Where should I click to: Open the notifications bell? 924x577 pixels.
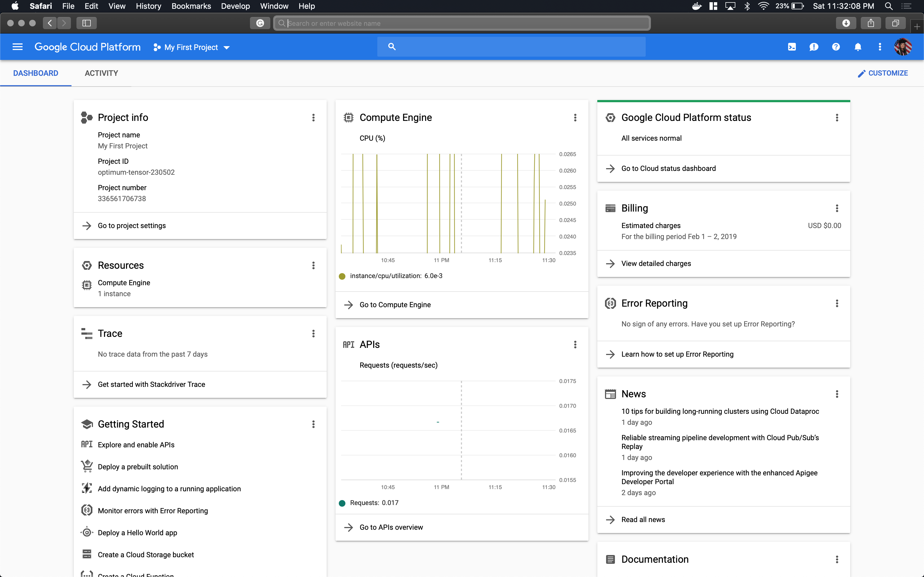tap(857, 47)
